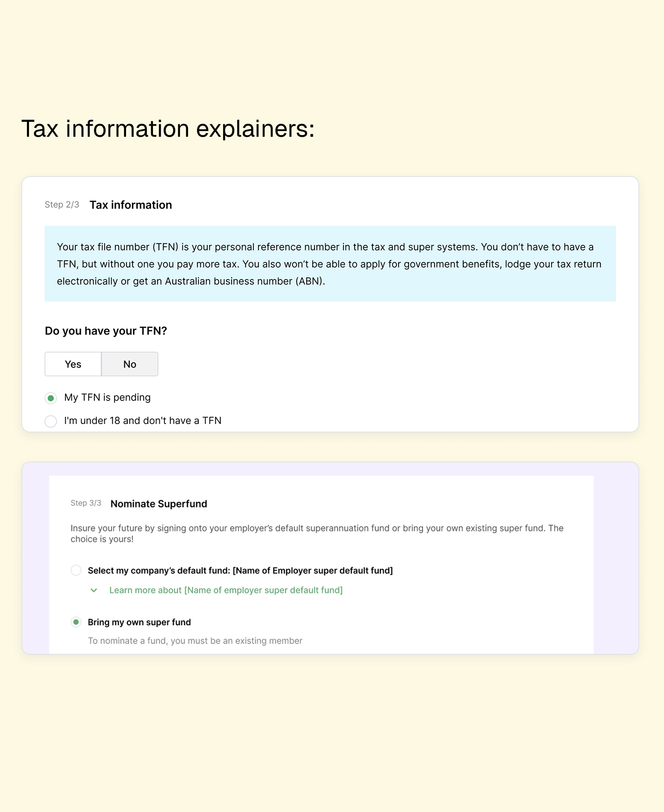
Task: Click the existing member helper text
Action: 195,641
